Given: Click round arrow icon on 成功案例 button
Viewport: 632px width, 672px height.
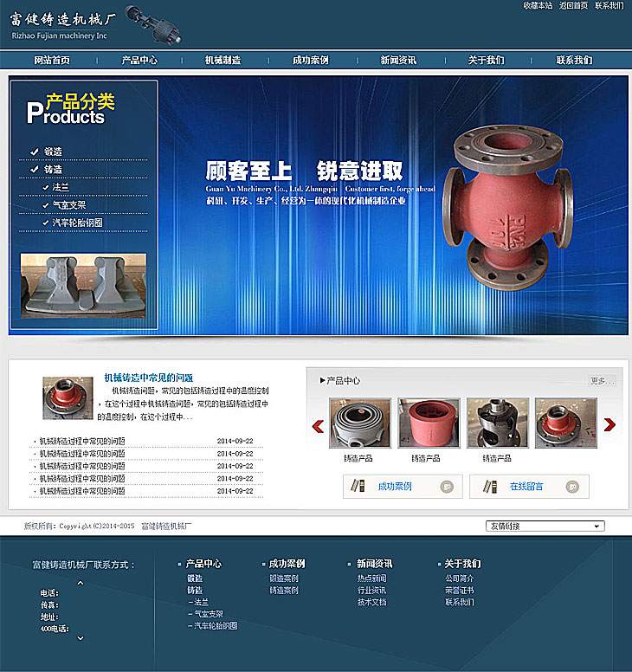Looking at the screenshot, I should [x=447, y=487].
